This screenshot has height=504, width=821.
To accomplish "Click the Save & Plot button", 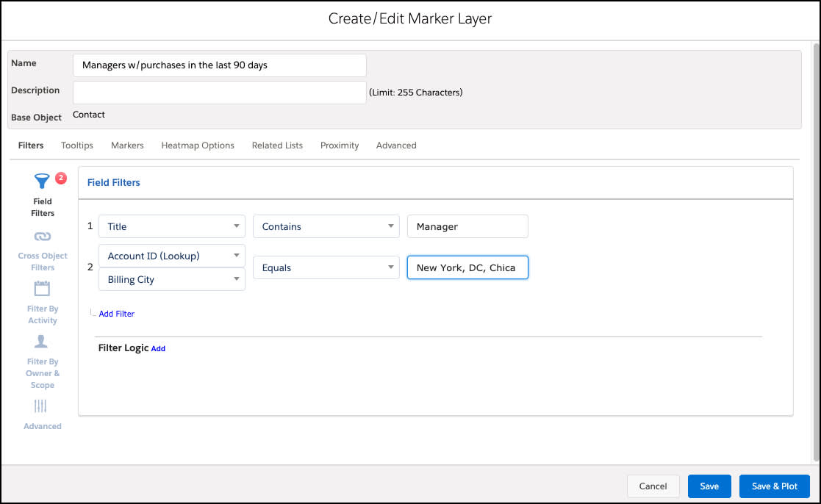I will pyautogui.click(x=775, y=486).
